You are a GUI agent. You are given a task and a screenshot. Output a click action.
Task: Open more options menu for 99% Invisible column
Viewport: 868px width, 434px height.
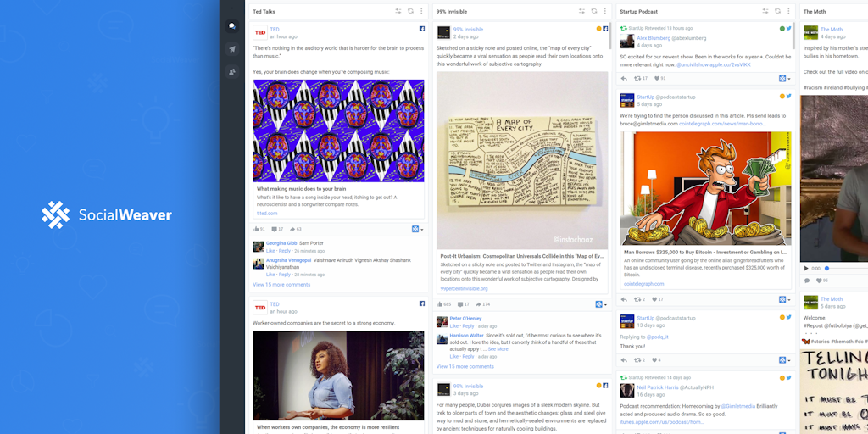pos(605,11)
